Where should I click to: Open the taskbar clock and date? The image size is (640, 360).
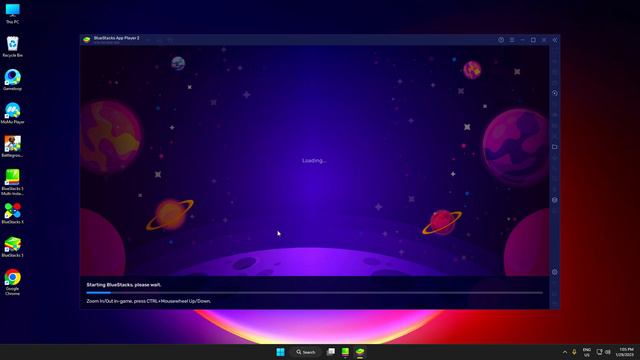(x=625, y=352)
